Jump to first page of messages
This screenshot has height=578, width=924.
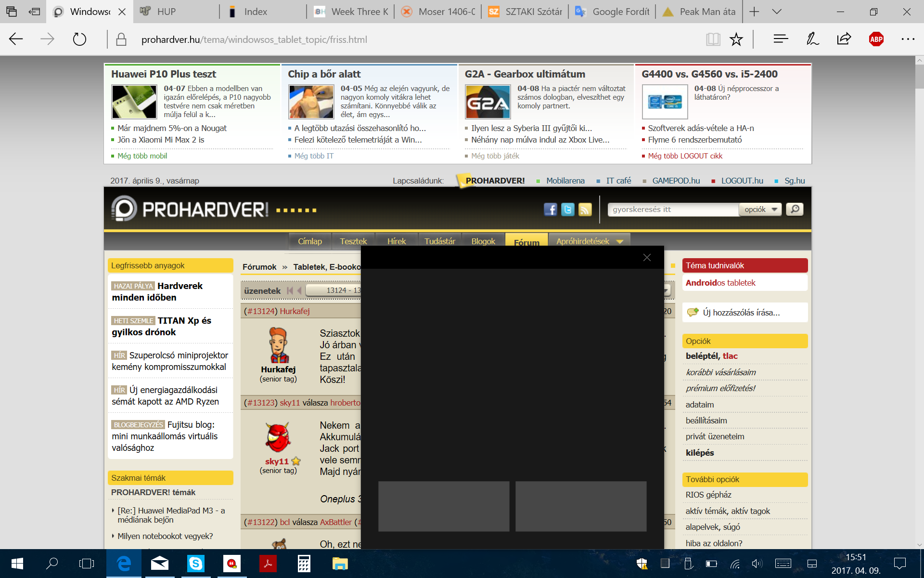click(290, 290)
